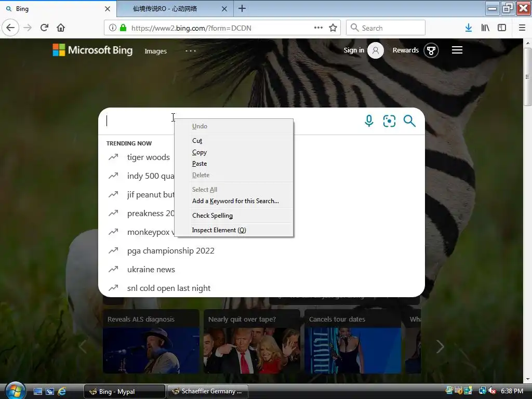Click the scrollbar down arrow
The width and height of the screenshot is (532, 399).
(x=527, y=379)
